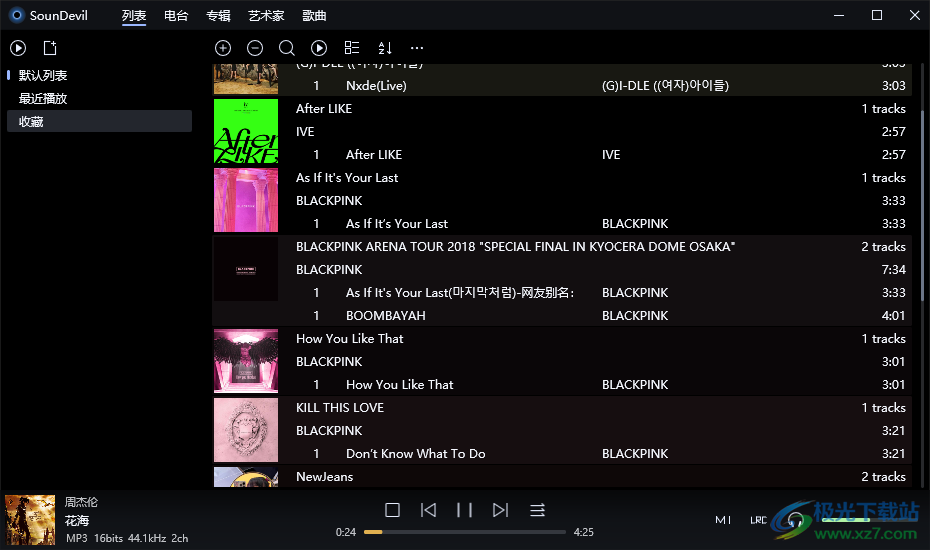Click the BLACKPINK ARENA TOUR album cover

(x=246, y=269)
